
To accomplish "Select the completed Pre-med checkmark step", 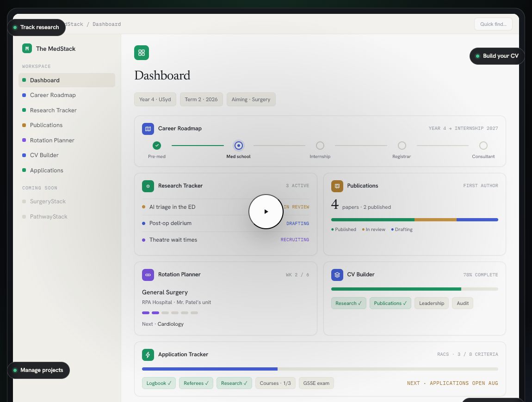I will point(157,146).
